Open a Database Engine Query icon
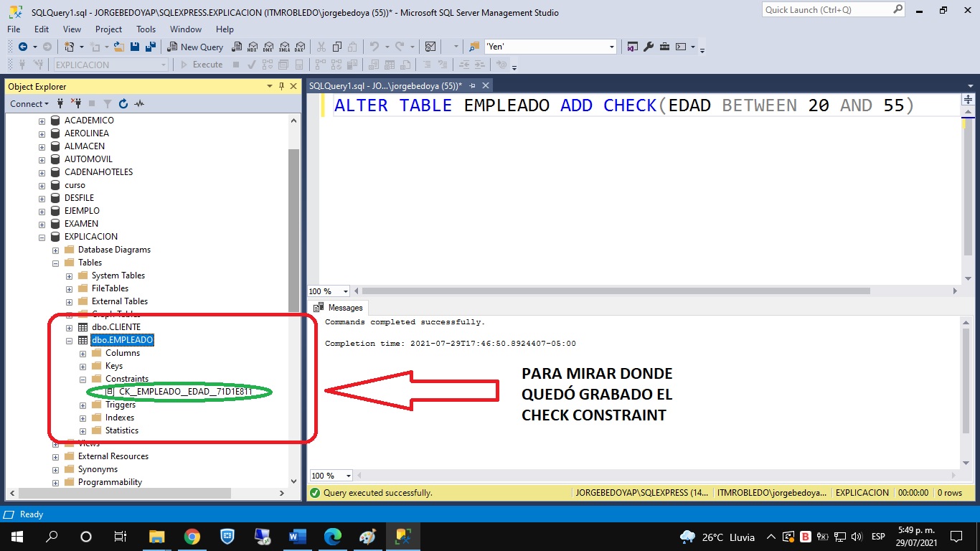Viewport: 980px width, 551px height. click(237, 47)
